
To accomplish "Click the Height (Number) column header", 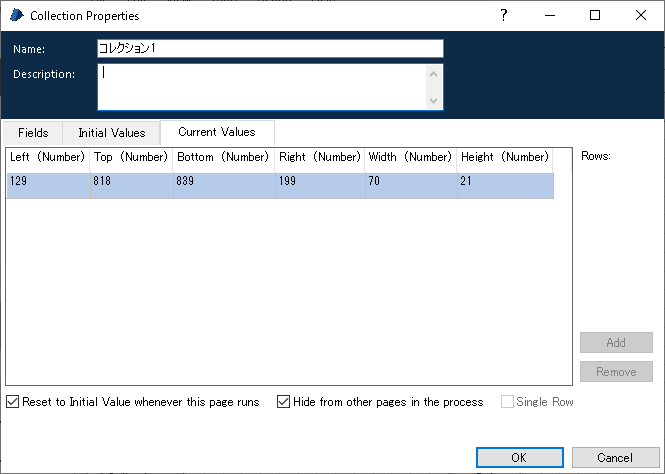I will 505,160.
